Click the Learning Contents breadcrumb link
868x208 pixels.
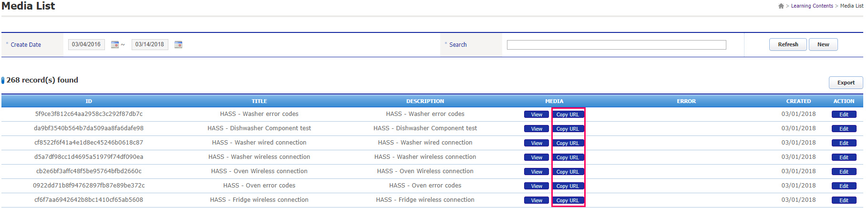812,6
